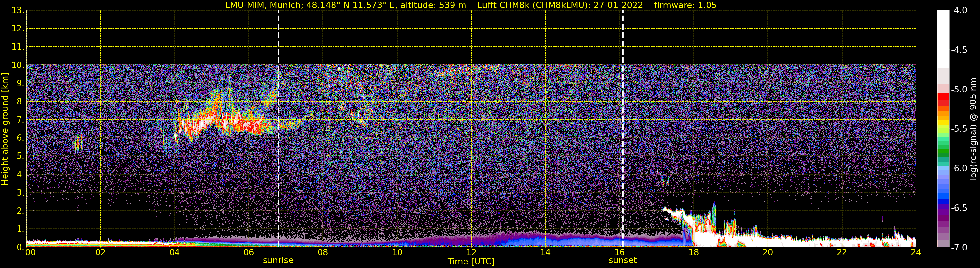
Task: Click the '08' time-axis tick label
Action: point(323,252)
